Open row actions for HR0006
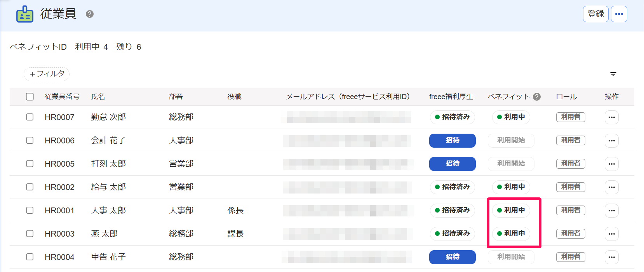The height and width of the screenshot is (272, 644). tap(612, 140)
